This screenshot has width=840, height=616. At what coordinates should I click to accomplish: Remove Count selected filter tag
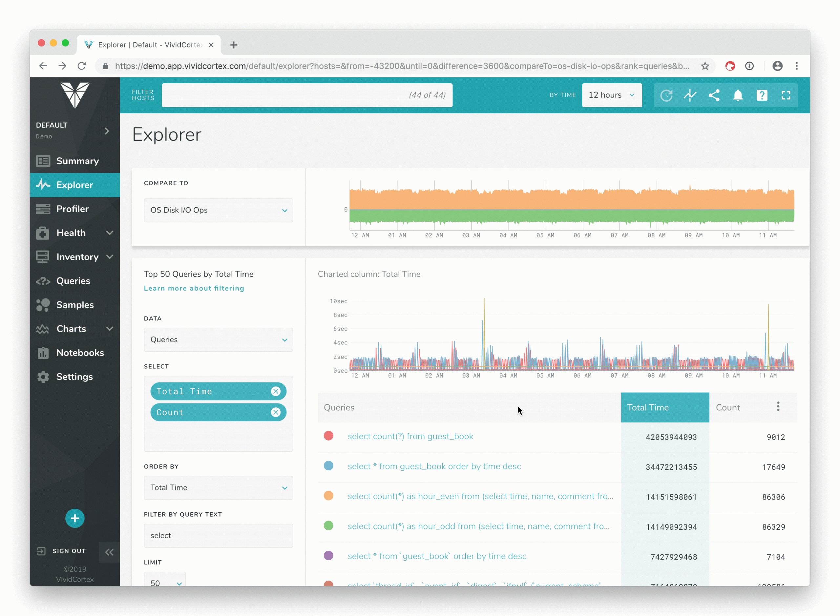[x=277, y=413]
